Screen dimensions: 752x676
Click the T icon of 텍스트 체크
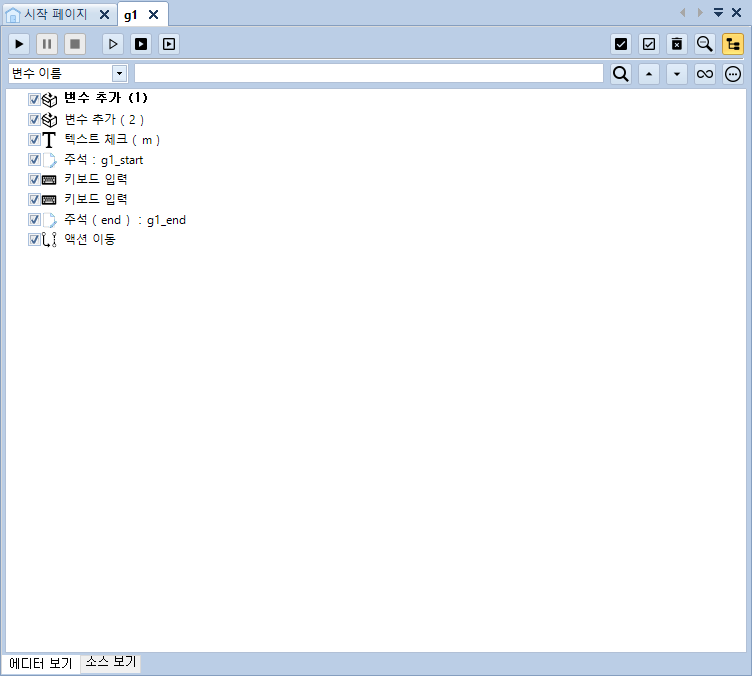(49, 140)
